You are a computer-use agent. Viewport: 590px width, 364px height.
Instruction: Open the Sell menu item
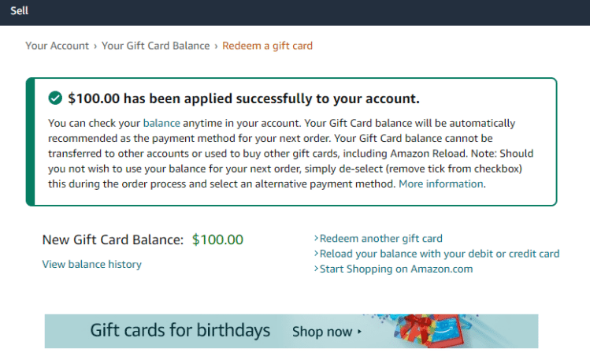pos(20,11)
